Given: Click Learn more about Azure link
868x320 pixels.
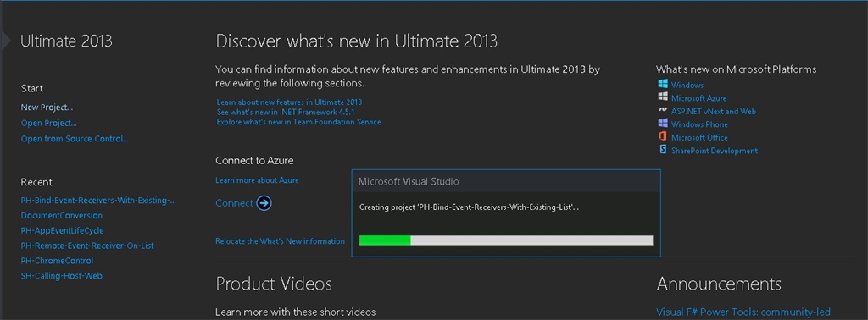Looking at the screenshot, I should point(258,180).
